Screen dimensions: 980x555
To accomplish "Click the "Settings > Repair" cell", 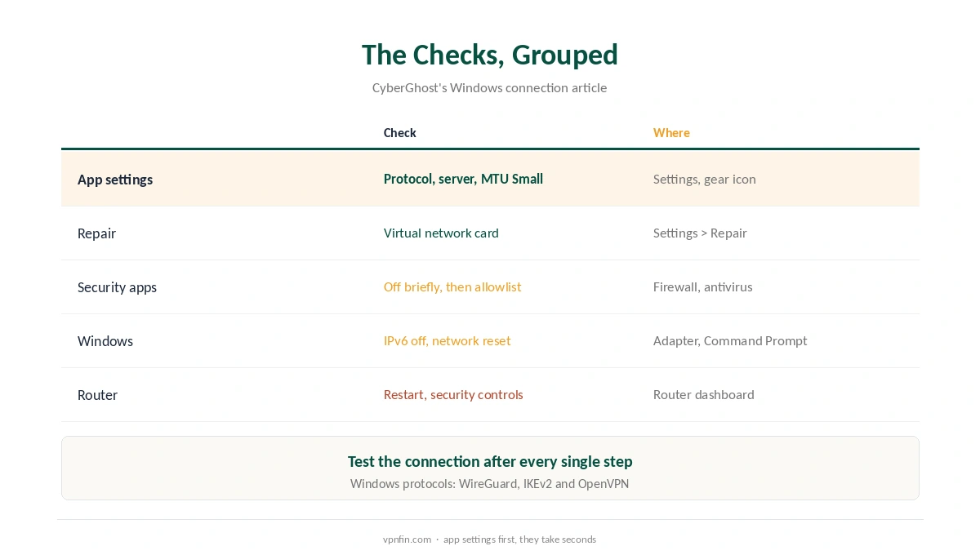I will click(x=700, y=233).
